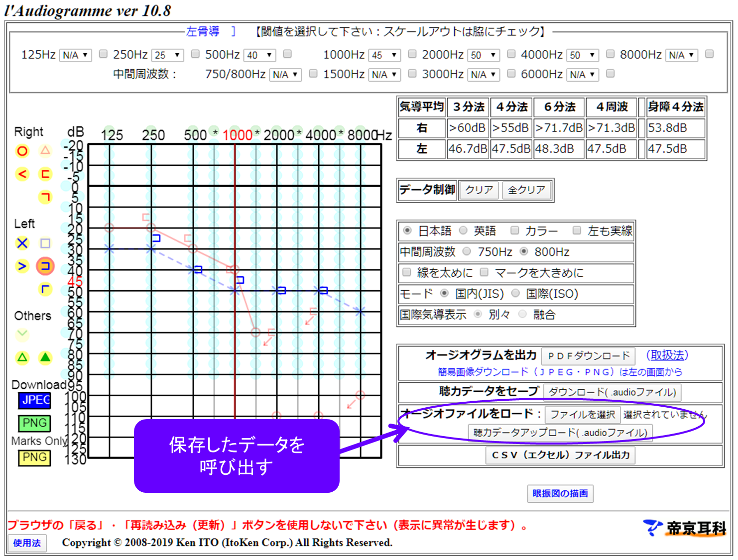Click the 46.7dB left-ear table cell
Image resolution: width=738 pixels, height=560 pixels.
click(x=468, y=149)
